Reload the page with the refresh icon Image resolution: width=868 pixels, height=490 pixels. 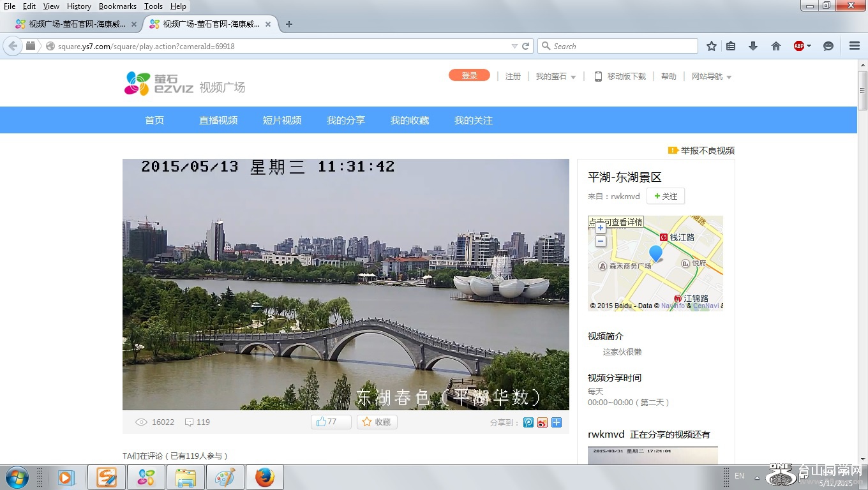point(526,46)
